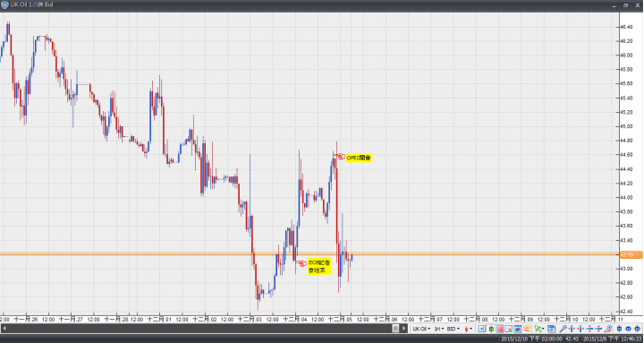Open the calendar window icon in toolbar
The image size is (644, 343).
point(551,329)
